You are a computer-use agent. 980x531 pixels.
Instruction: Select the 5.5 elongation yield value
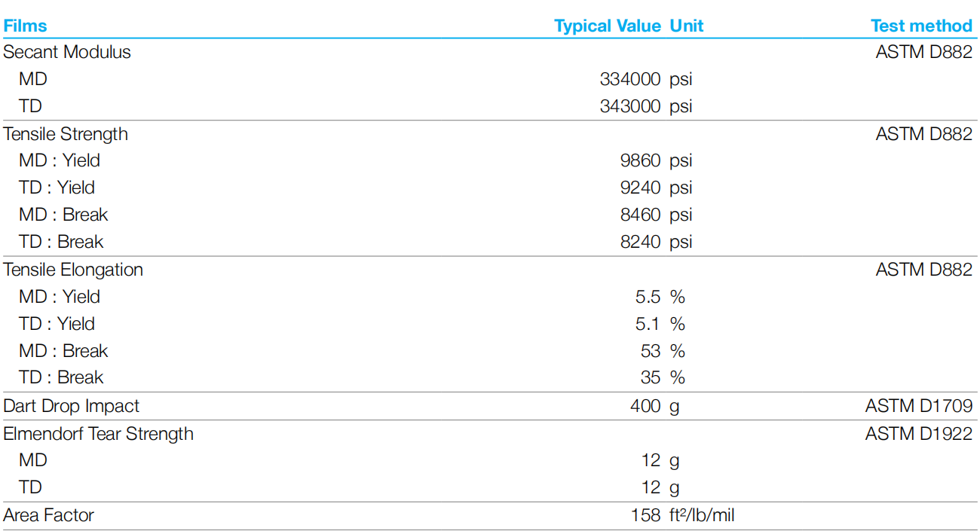click(648, 297)
